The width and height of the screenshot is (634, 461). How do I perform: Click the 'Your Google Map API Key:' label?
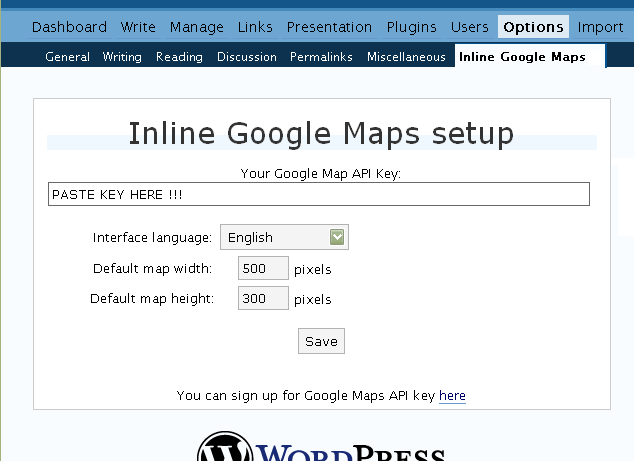(x=321, y=173)
